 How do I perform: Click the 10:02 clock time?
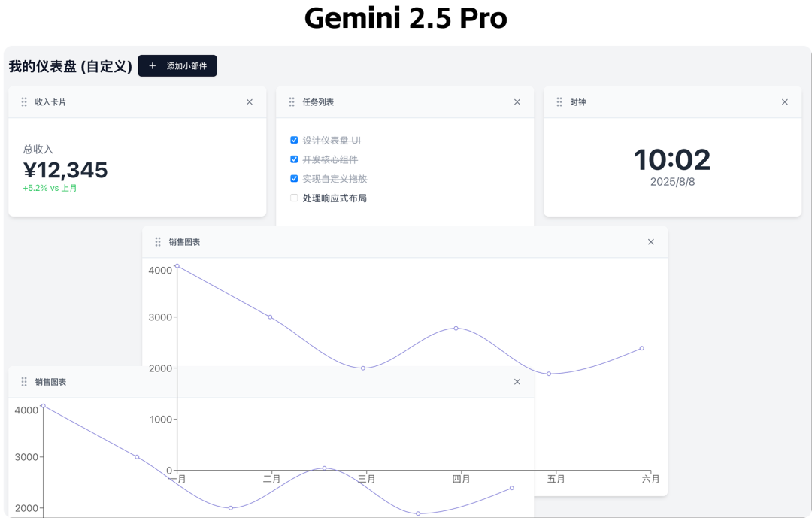[672, 159]
